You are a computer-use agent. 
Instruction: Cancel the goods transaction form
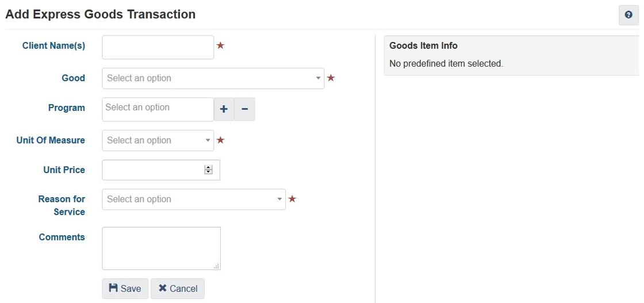[x=178, y=289]
